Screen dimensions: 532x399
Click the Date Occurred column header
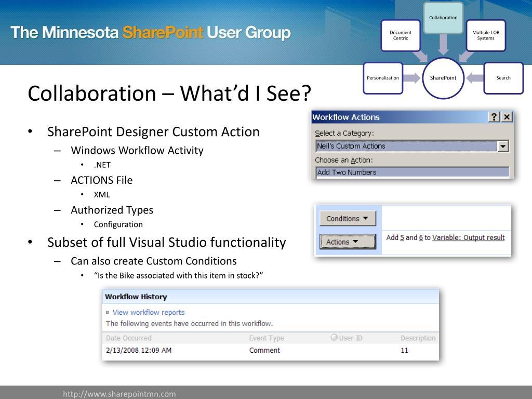click(x=129, y=338)
